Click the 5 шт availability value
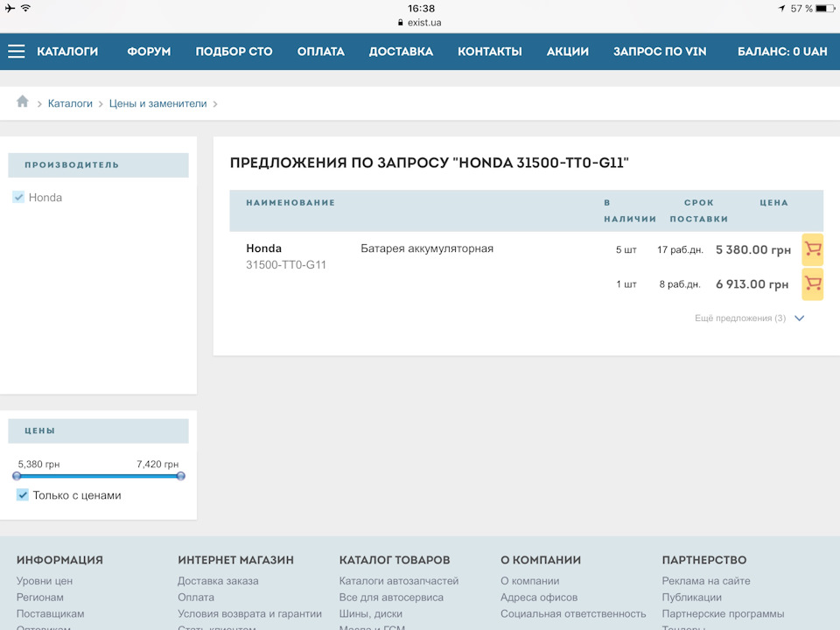 click(x=626, y=249)
